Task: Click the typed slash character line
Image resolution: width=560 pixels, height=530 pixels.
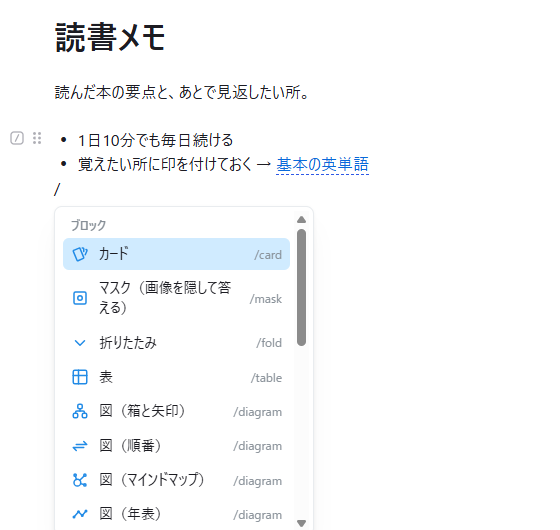Action: [x=57, y=189]
